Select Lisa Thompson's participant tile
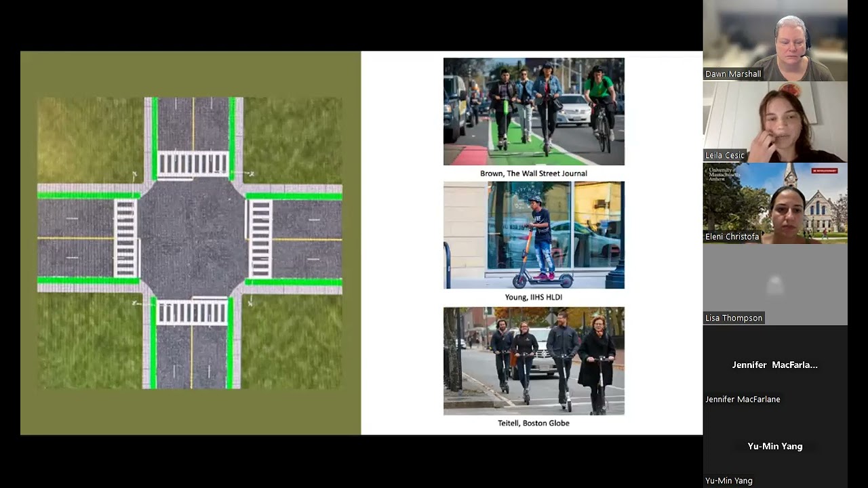868x488 pixels. (775, 285)
